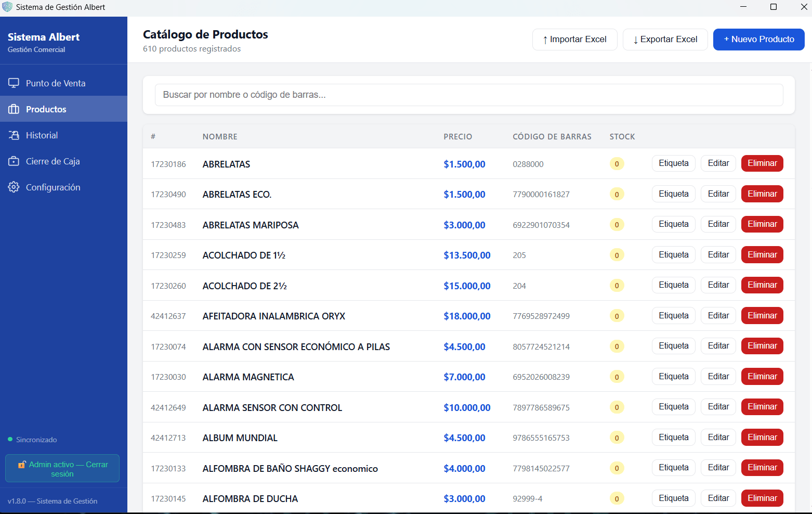The image size is (812, 514).
Task: Click price $10.000,00
Action: tap(467, 407)
